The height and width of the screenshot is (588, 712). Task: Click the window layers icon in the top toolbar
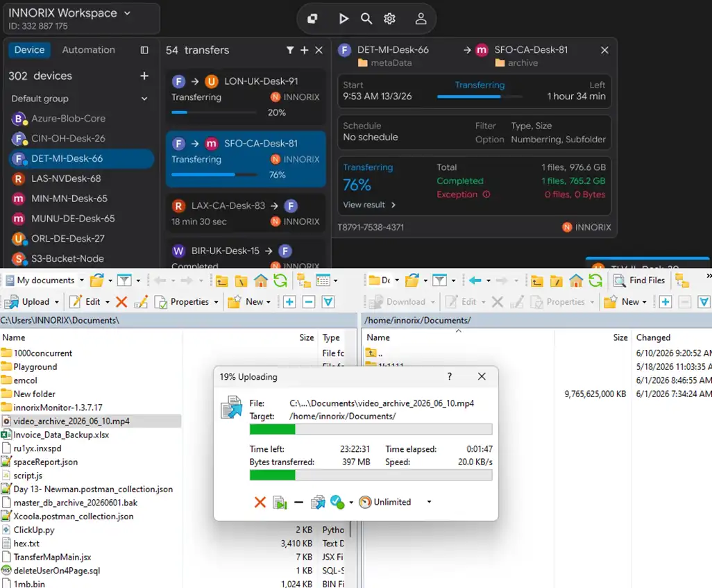click(x=312, y=19)
